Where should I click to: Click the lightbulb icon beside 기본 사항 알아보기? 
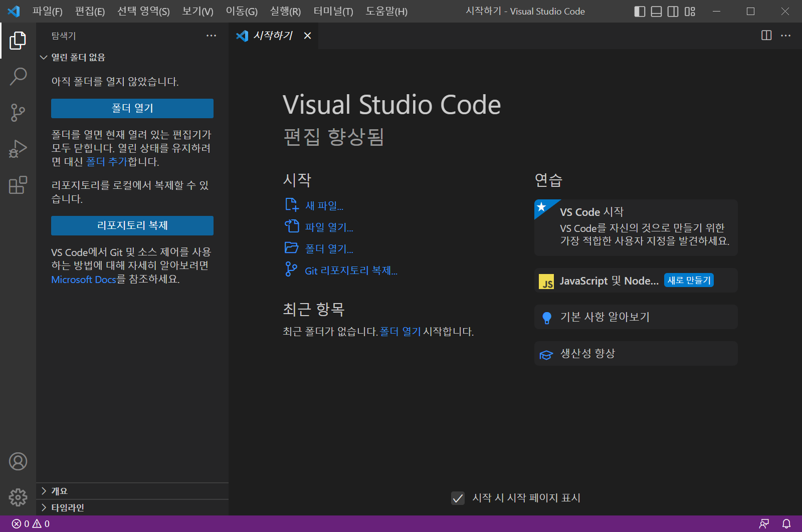pyautogui.click(x=547, y=318)
